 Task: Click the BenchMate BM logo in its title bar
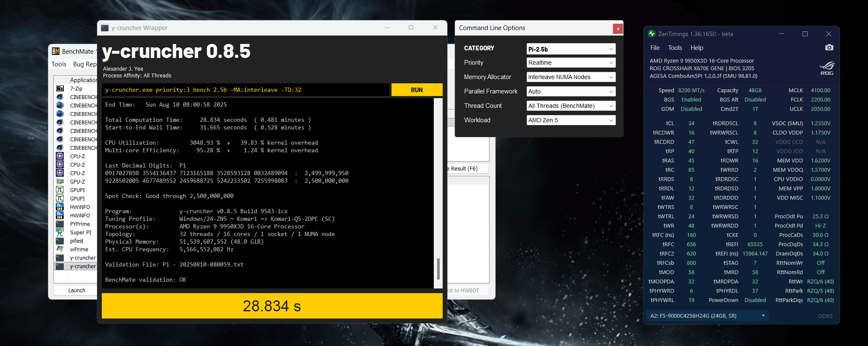56,51
